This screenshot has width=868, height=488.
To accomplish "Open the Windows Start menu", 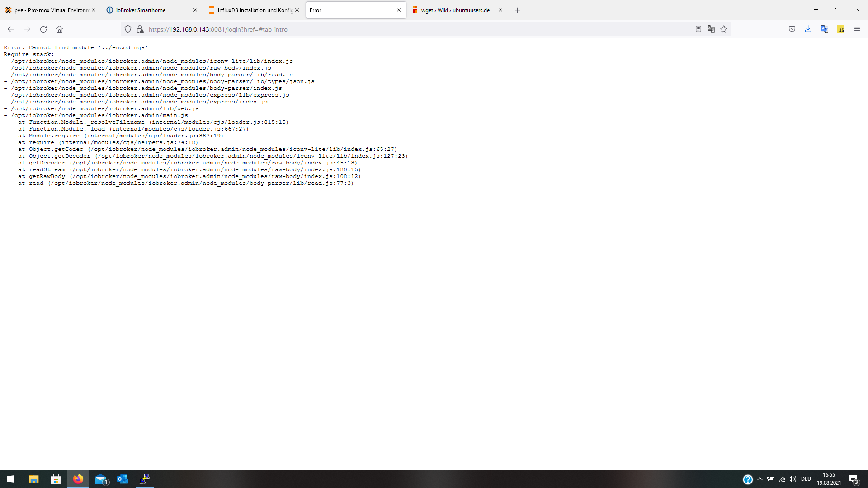I will click(x=11, y=479).
